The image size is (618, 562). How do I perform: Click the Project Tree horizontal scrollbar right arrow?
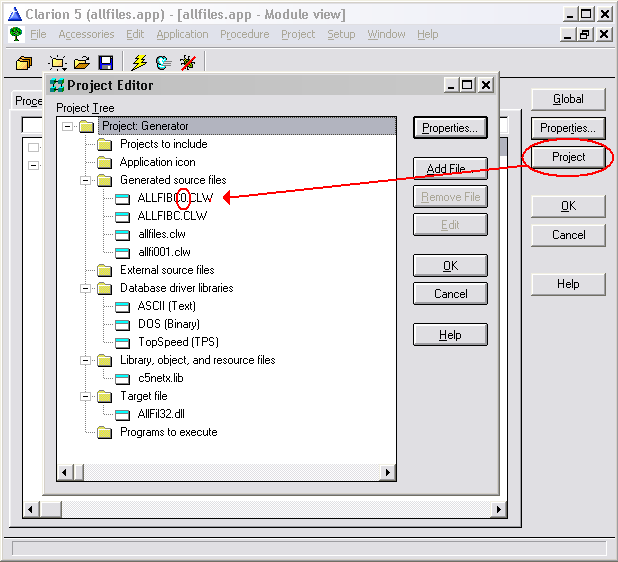tap(383, 472)
